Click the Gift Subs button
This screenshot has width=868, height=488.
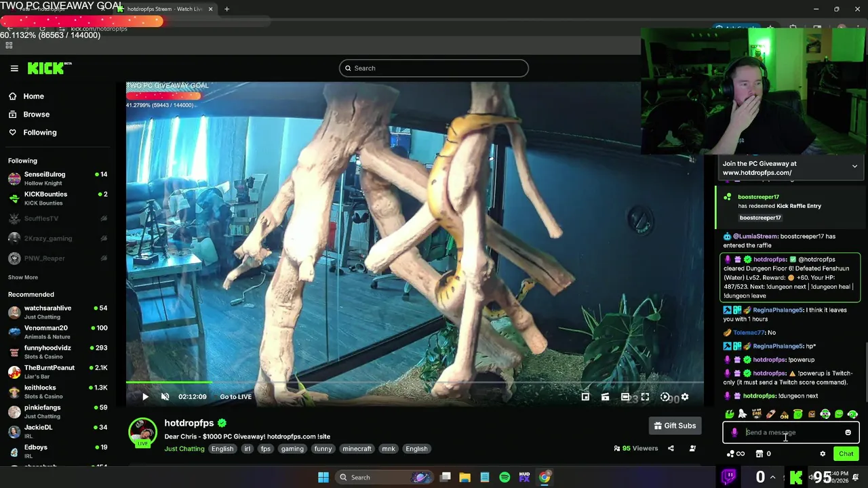(675, 426)
